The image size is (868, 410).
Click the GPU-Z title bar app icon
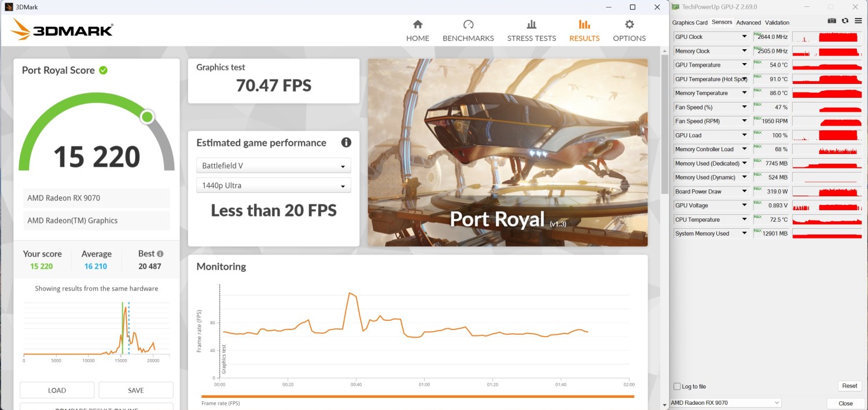675,7
